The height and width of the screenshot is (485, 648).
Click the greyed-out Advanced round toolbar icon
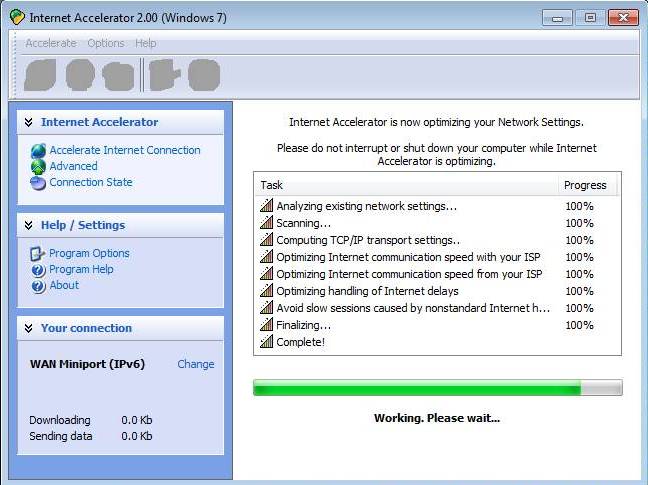(x=80, y=75)
